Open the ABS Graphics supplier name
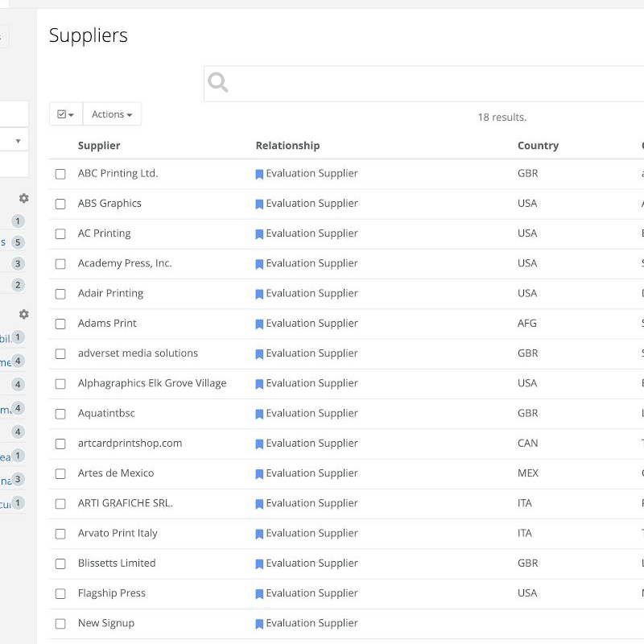 (109, 204)
